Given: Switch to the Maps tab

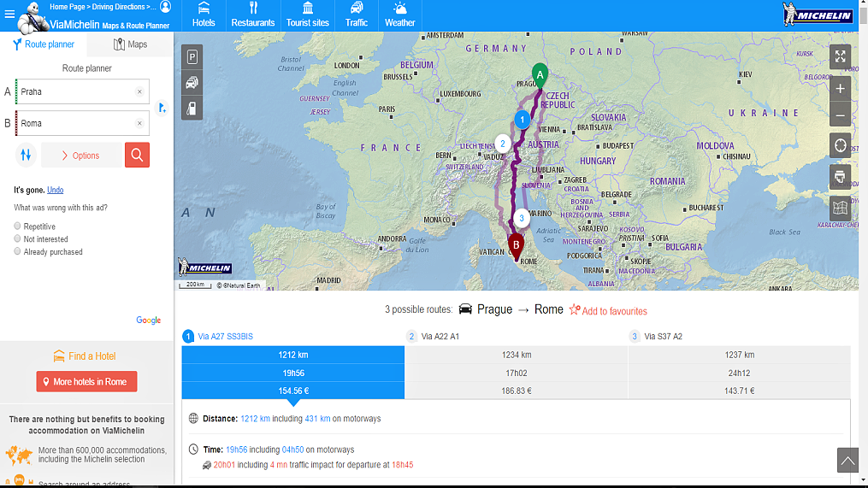Looking at the screenshot, I should (130, 44).
